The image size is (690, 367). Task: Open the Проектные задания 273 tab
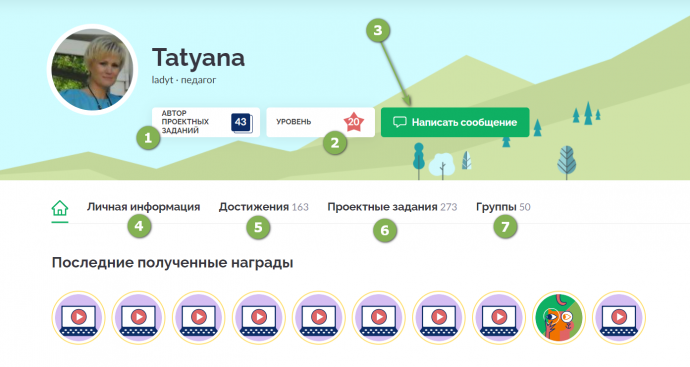click(392, 207)
